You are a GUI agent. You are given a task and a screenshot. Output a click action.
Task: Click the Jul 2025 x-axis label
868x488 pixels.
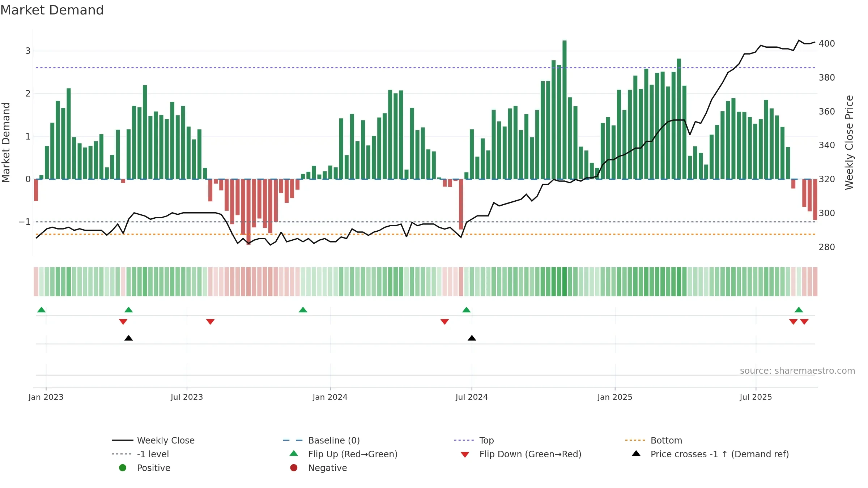coord(756,397)
